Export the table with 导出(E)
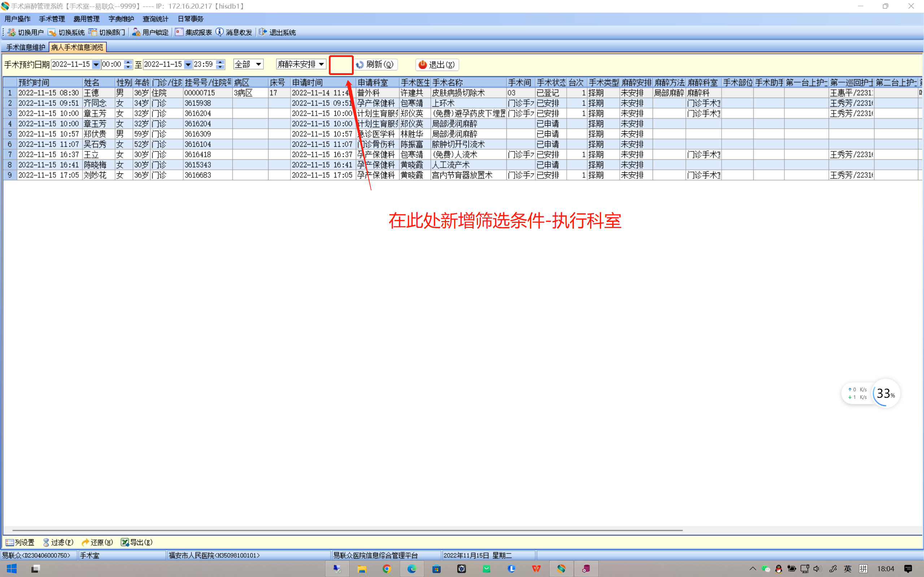The height and width of the screenshot is (577, 924). pyautogui.click(x=137, y=542)
